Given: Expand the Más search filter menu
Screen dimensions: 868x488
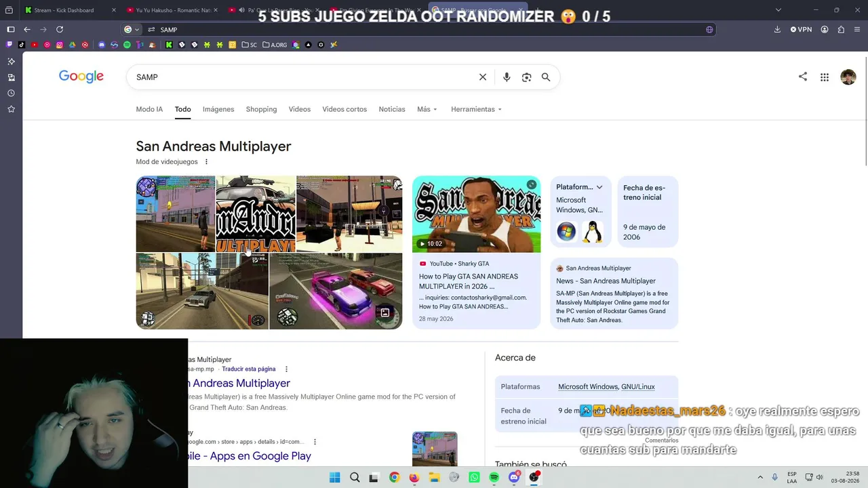Looking at the screenshot, I should (427, 109).
